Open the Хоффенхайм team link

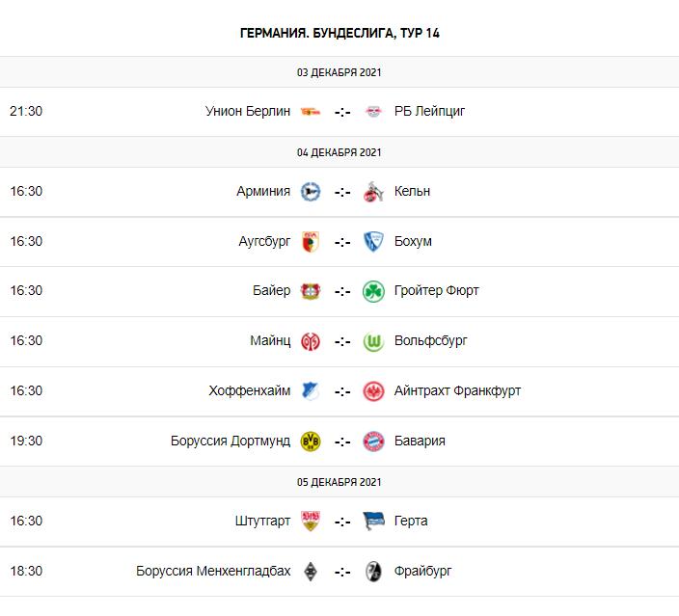click(x=249, y=390)
